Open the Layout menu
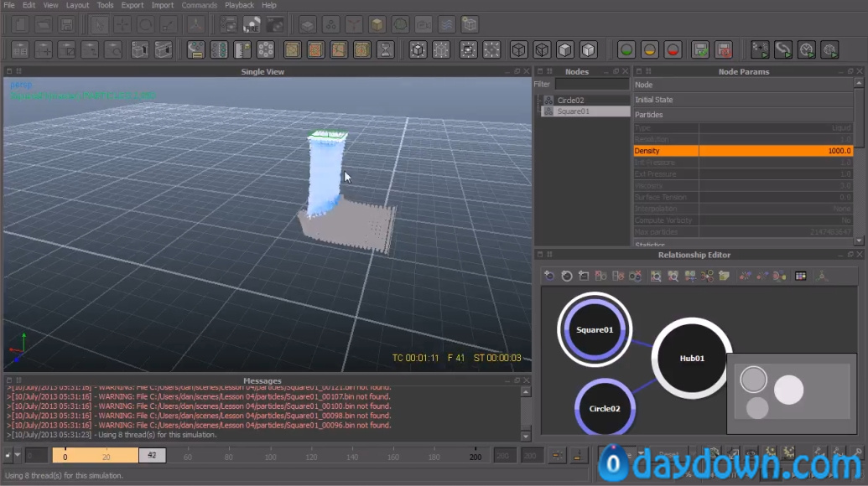 77,5
